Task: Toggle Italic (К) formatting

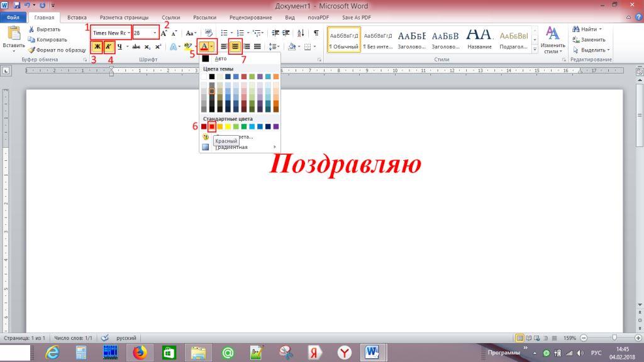Action: tap(108, 47)
